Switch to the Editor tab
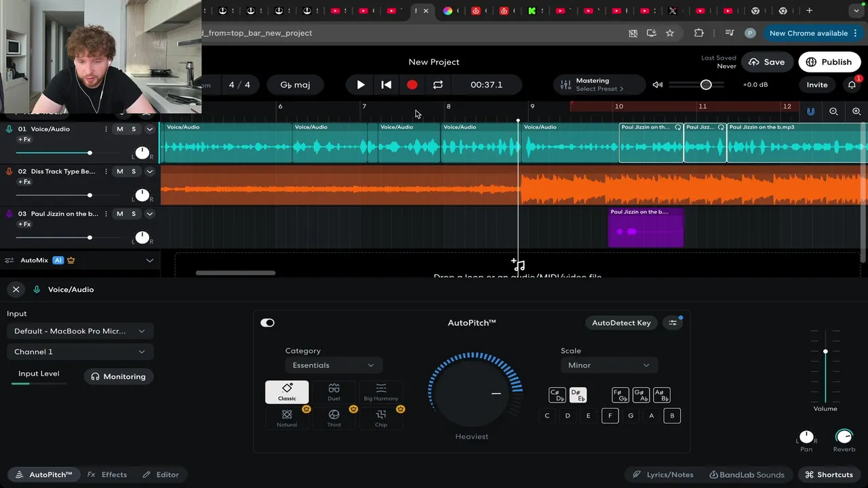Viewport: 868px width, 488px height. (161, 474)
